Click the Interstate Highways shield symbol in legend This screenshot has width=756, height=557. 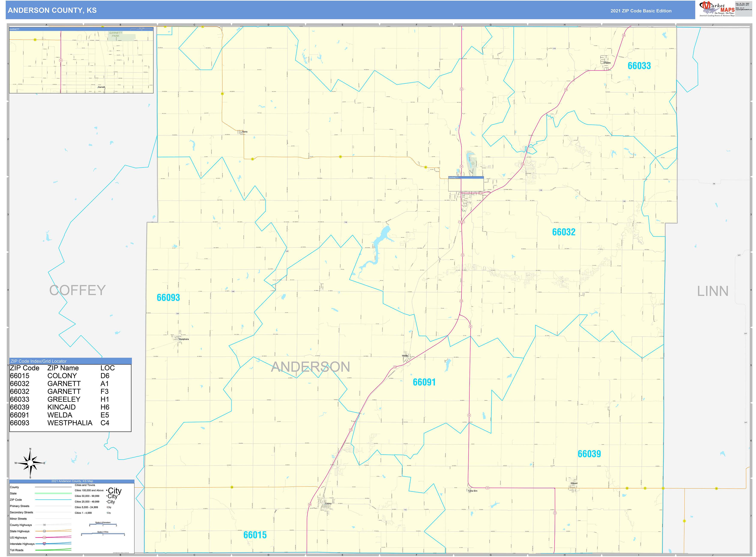point(44,544)
